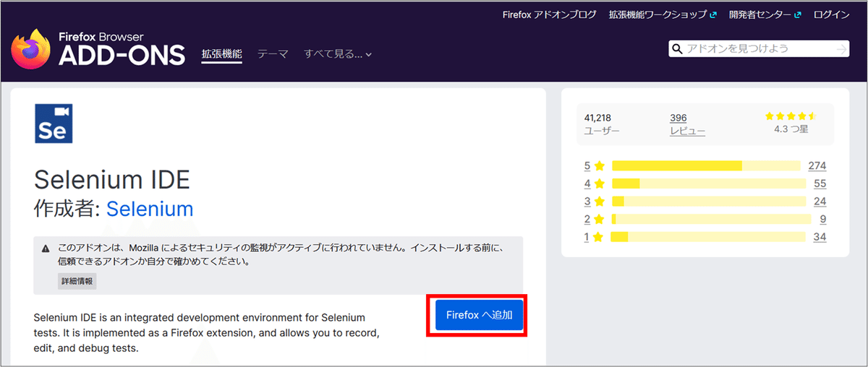
Task: Open the 34 one-star reviews count
Action: (820, 237)
